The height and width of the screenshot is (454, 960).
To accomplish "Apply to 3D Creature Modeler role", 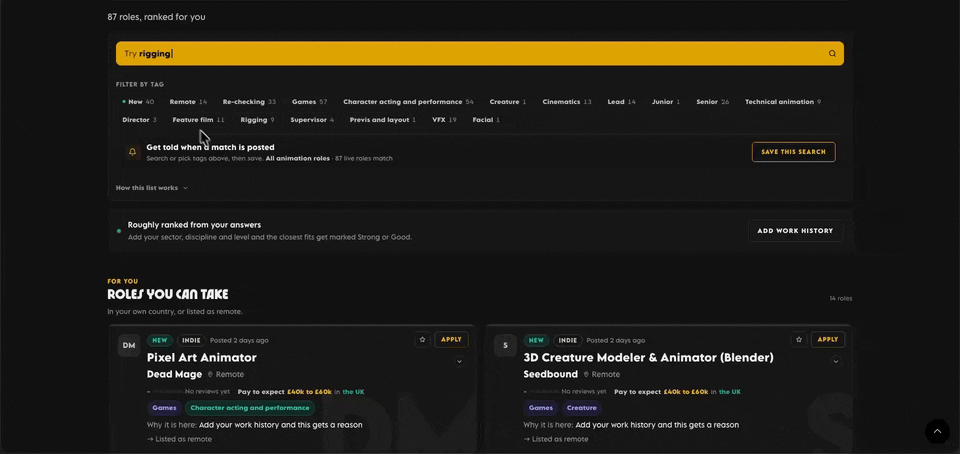I will click(828, 340).
